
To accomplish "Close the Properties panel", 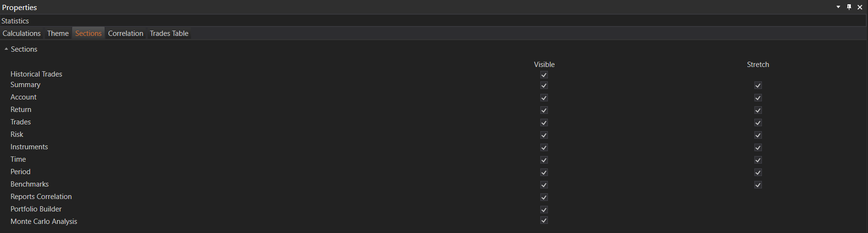I will (860, 7).
